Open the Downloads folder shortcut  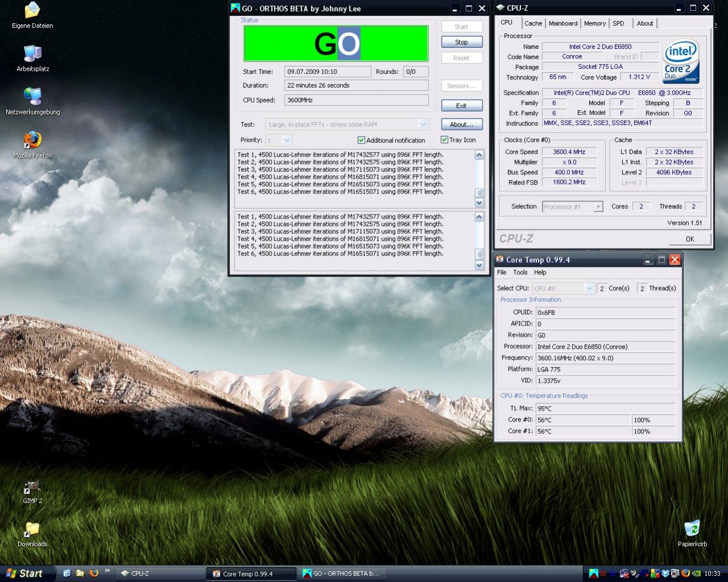[x=32, y=534]
